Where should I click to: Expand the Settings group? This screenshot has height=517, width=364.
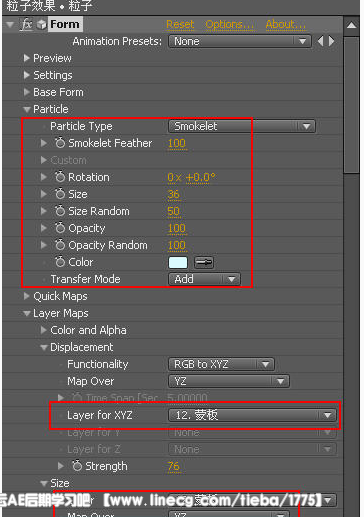tap(27, 75)
